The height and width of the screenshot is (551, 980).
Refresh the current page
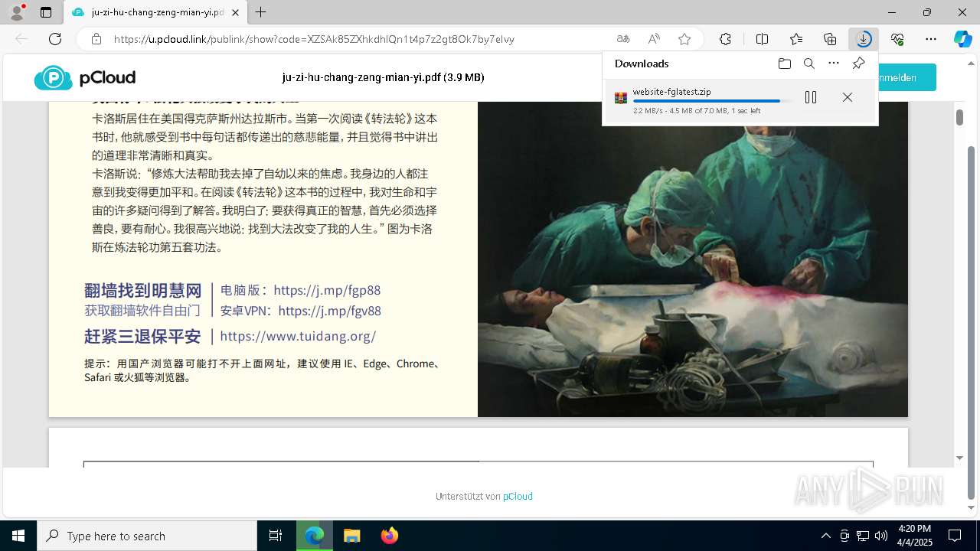[55, 39]
